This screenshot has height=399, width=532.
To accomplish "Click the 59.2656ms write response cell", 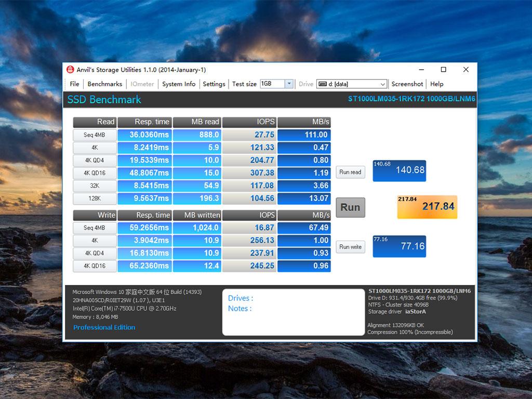I will coord(145,228).
